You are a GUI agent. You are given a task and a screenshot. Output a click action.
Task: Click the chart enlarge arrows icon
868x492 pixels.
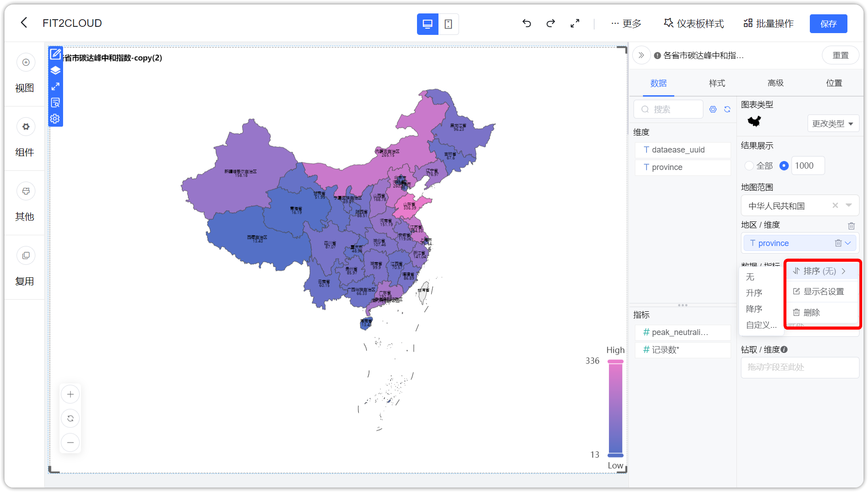coord(55,86)
